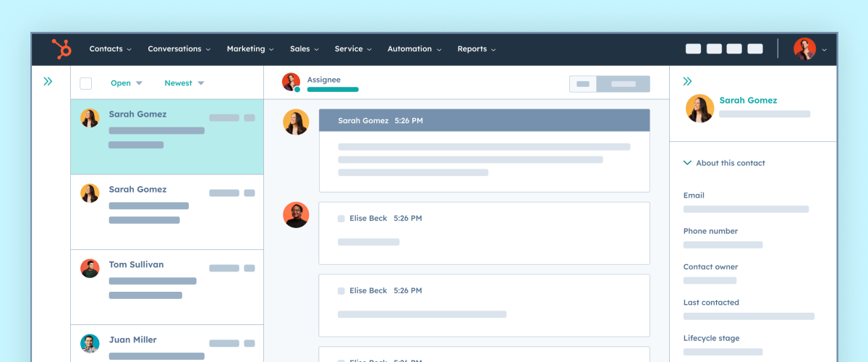The height and width of the screenshot is (362, 868).
Task: Open the Assignee selector
Action: [x=333, y=84]
